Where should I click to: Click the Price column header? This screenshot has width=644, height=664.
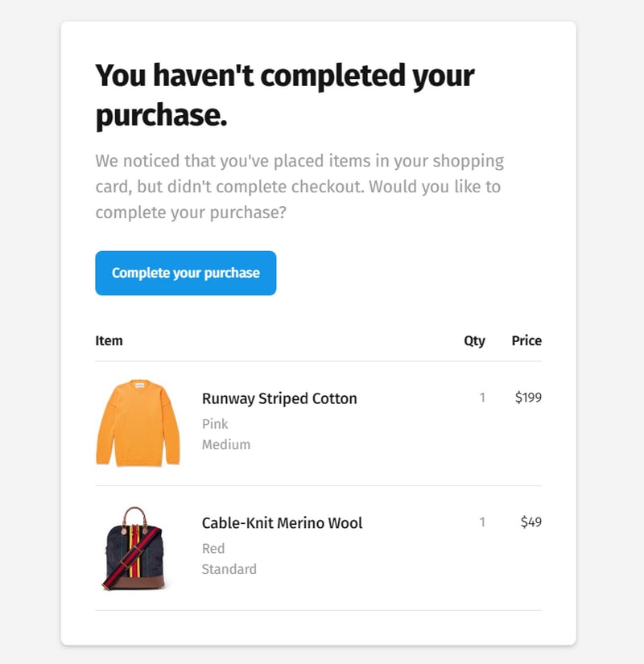(526, 340)
